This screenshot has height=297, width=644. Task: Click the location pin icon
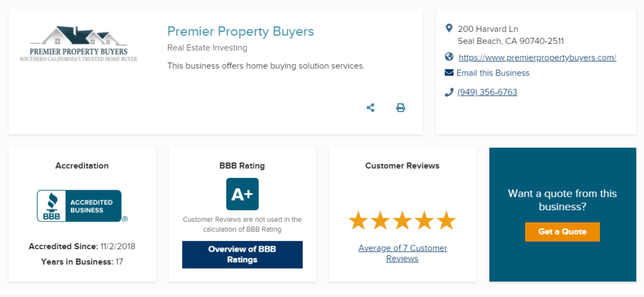point(449,28)
